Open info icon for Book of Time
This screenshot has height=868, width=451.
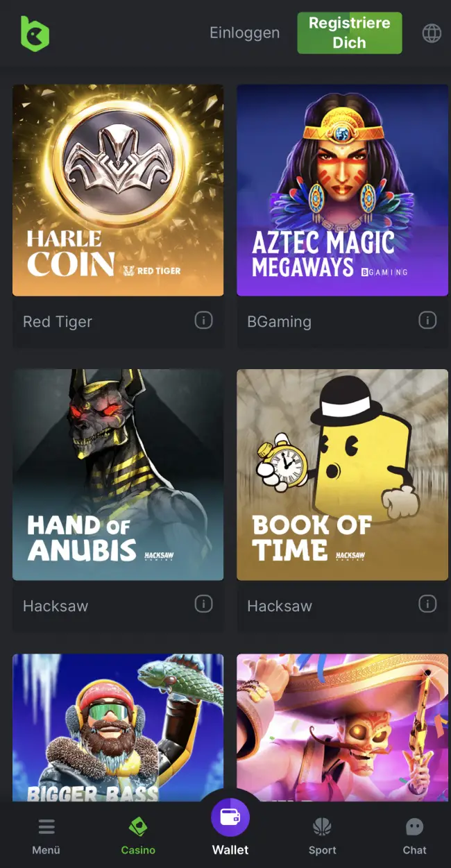[x=427, y=604]
